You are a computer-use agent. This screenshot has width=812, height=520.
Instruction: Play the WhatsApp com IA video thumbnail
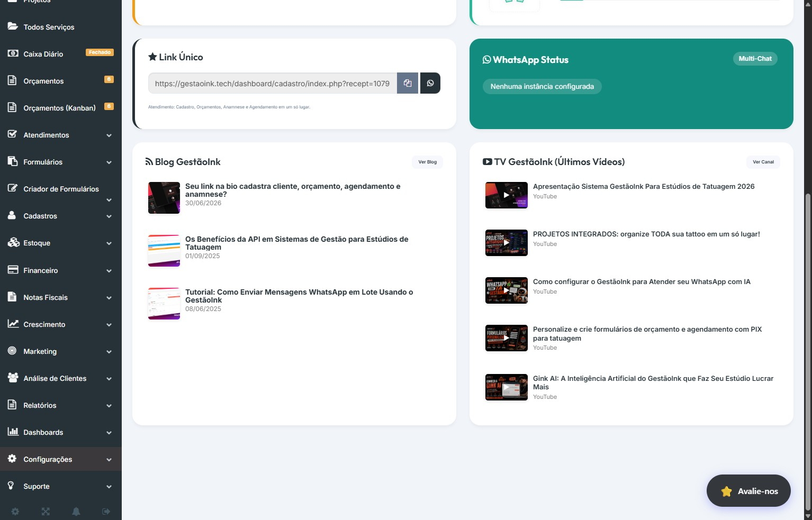click(507, 290)
